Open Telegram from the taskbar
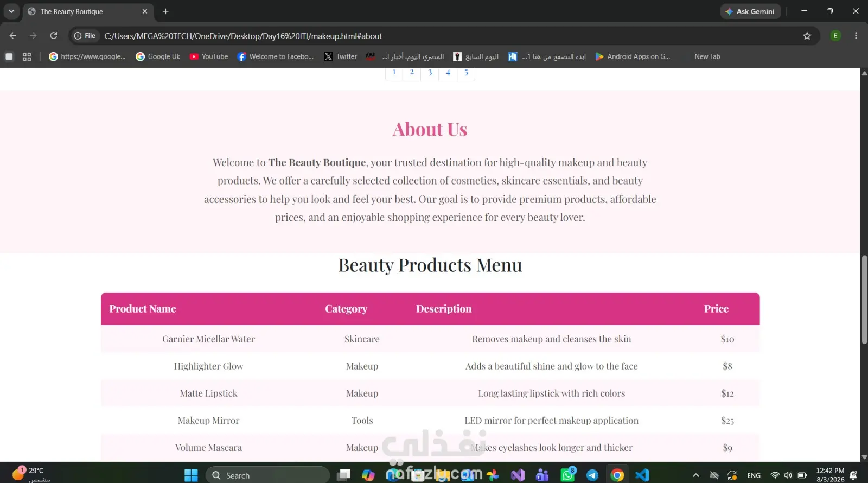 click(x=592, y=475)
